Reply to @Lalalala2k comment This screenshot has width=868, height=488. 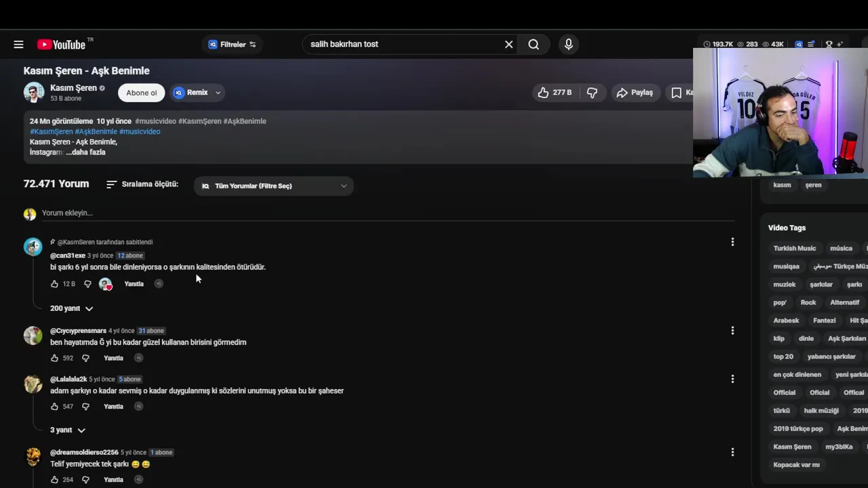113,407
